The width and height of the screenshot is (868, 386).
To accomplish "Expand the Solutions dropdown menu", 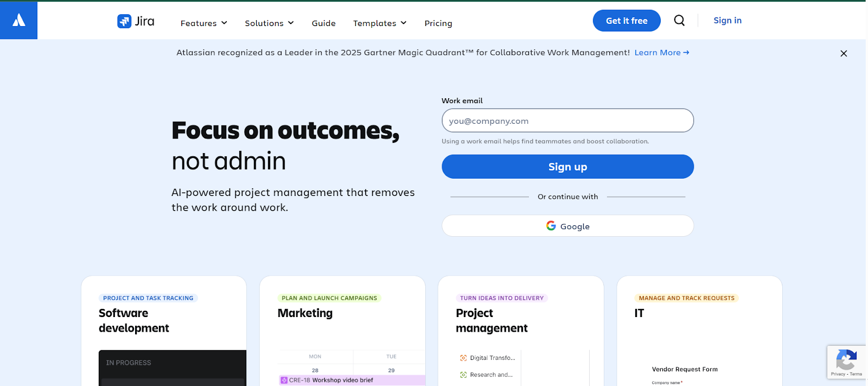I will point(269,23).
